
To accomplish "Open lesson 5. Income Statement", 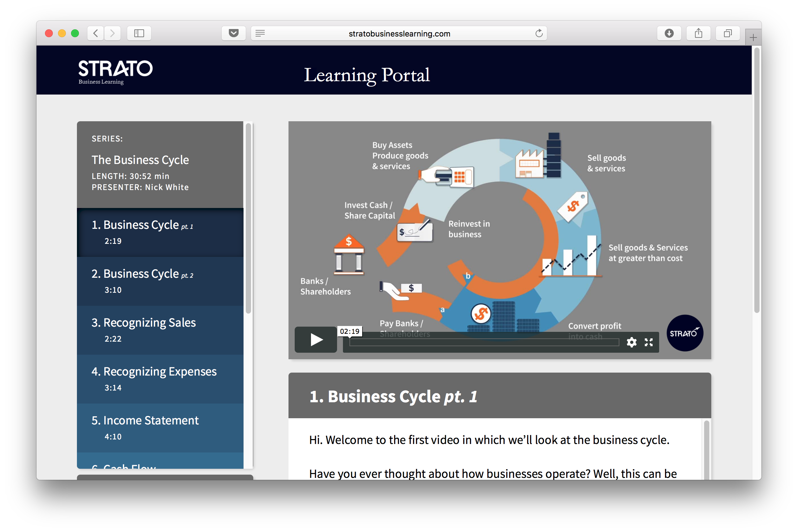I will [x=160, y=428].
